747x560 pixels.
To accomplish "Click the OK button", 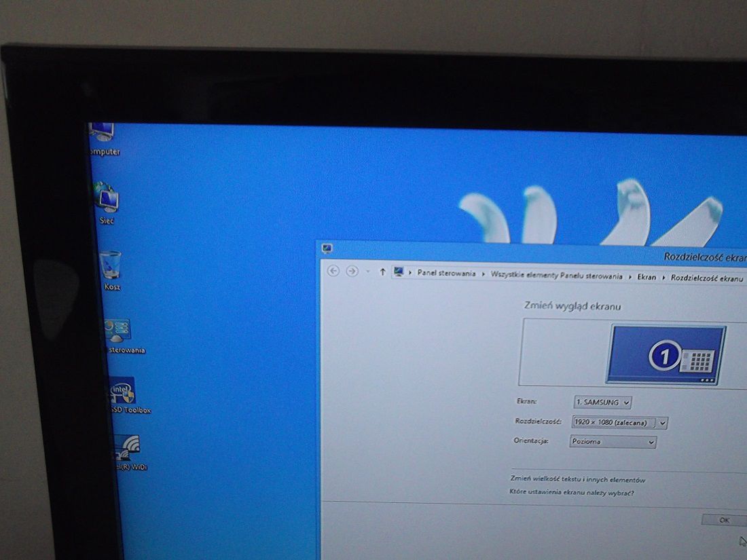I will pyautogui.click(x=724, y=520).
